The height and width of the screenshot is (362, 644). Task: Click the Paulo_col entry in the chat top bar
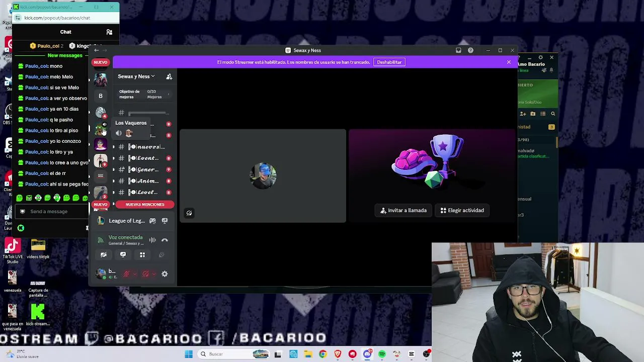[47, 46]
